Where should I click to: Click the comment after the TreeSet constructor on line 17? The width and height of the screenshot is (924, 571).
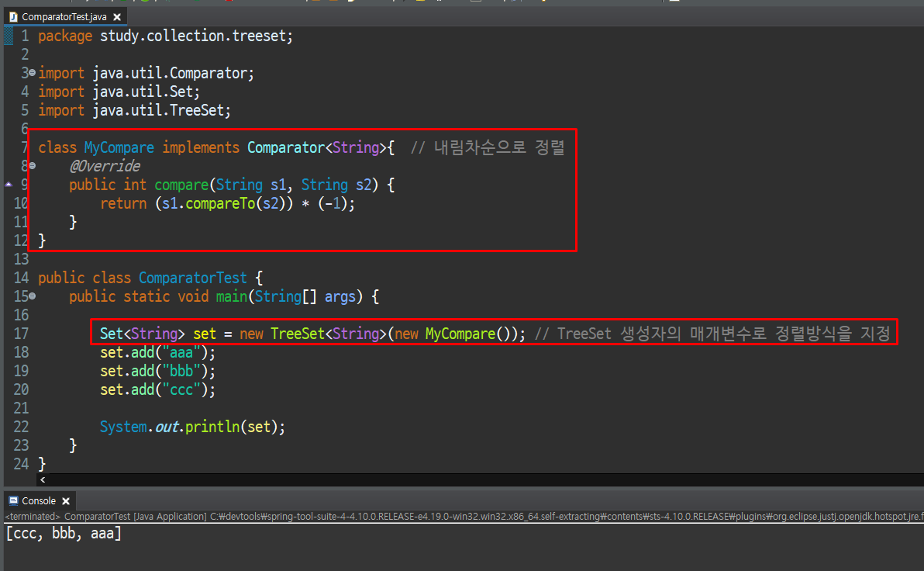[712, 334]
